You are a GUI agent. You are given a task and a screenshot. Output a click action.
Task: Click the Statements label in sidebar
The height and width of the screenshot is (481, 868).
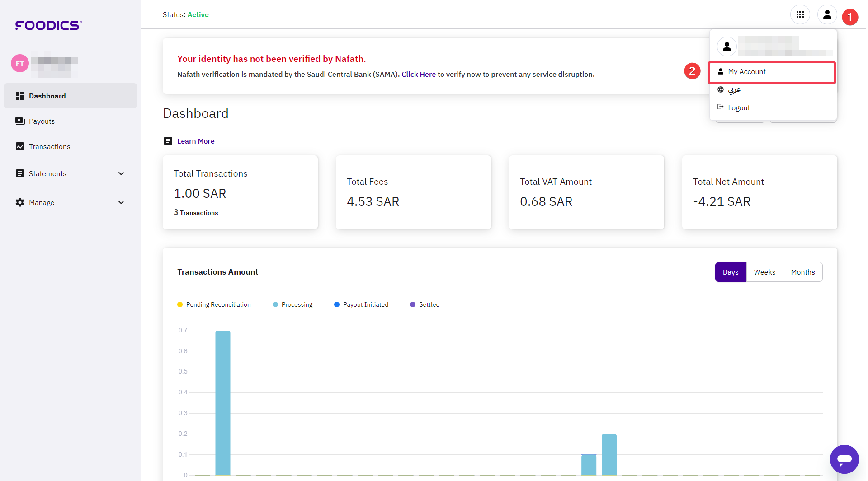point(47,173)
